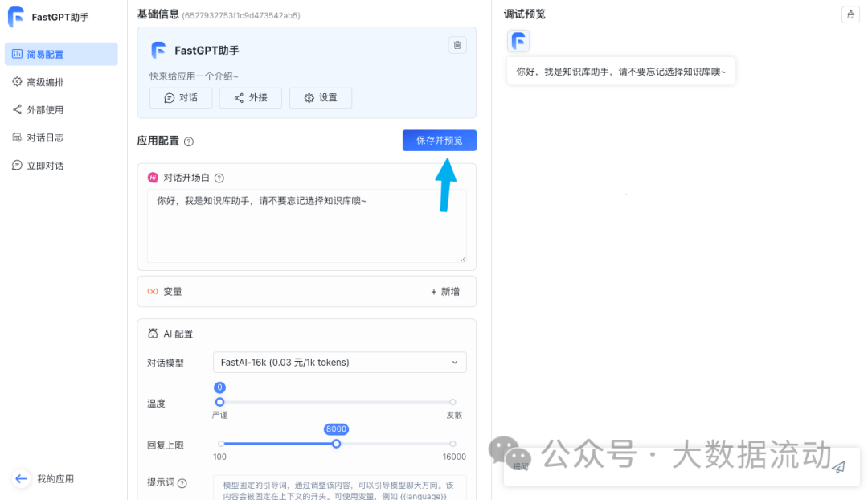Viewport: 868px width, 500px height.
Task: Open app settings via the 设置 gear button
Action: 321,97
